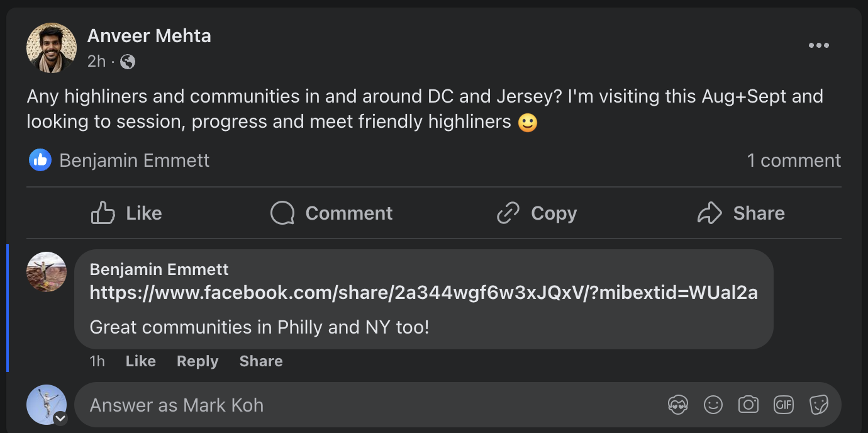This screenshot has height=433, width=868.
Task: Click the globe public privacy icon
Action: click(x=128, y=62)
